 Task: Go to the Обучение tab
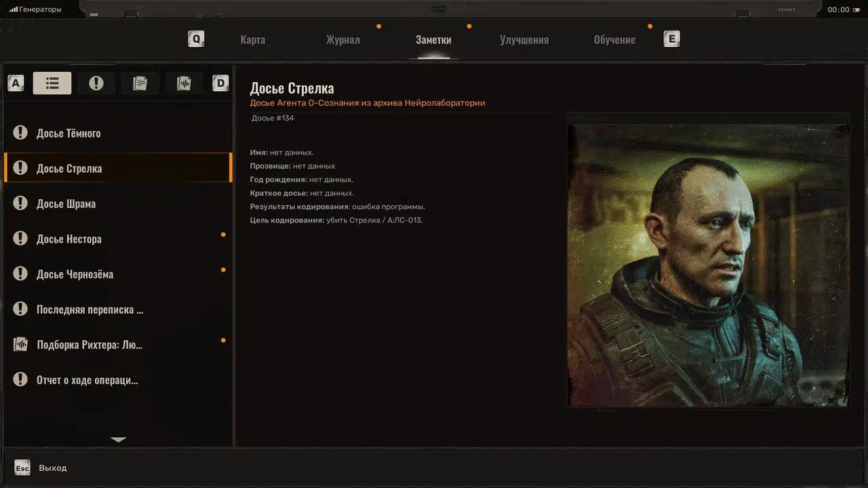coord(614,40)
